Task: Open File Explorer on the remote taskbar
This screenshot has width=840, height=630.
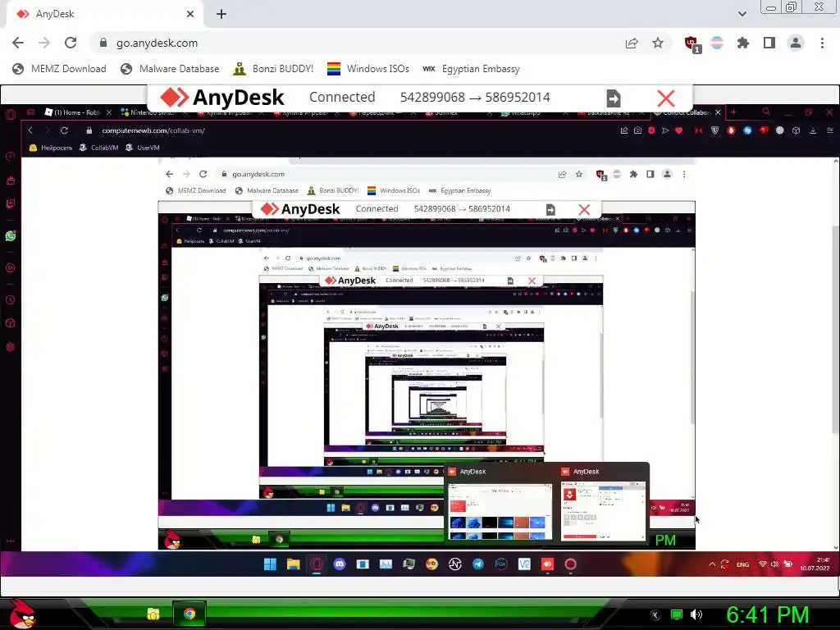Action: (x=293, y=564)
